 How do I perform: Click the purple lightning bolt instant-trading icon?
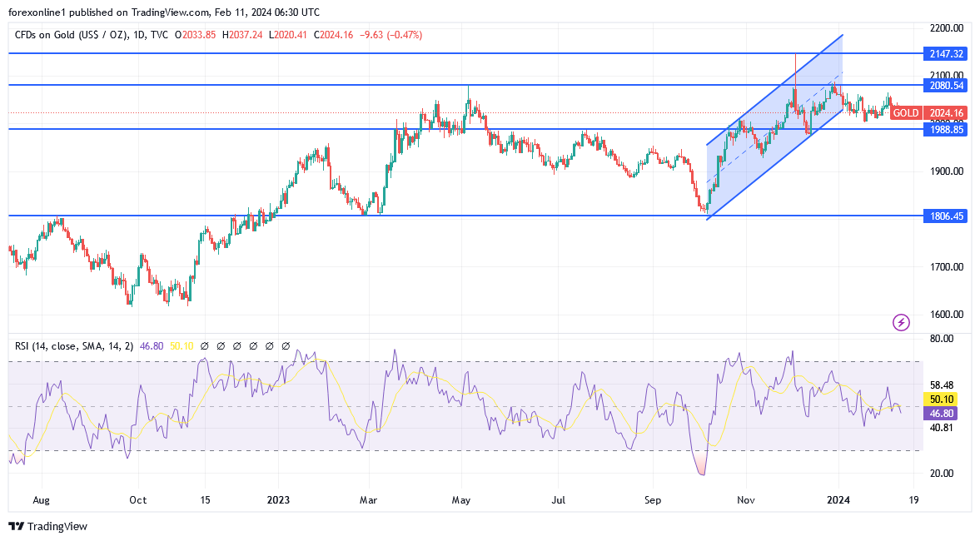900,323
